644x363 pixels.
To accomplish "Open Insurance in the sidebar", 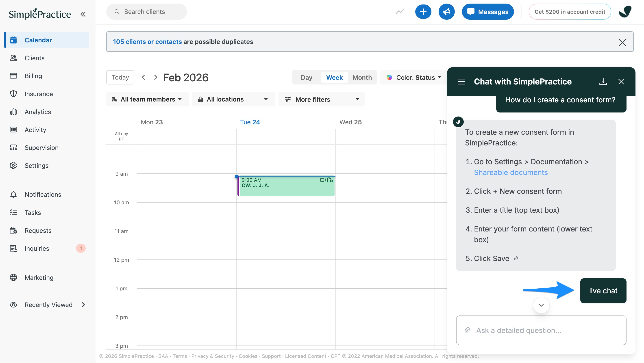I will click(47, 94).
